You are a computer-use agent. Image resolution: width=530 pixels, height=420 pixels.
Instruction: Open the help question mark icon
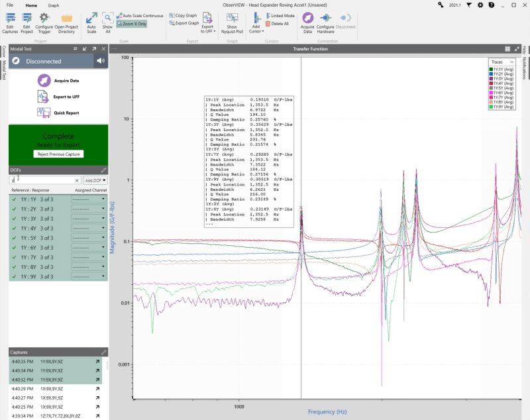[492, 5]
